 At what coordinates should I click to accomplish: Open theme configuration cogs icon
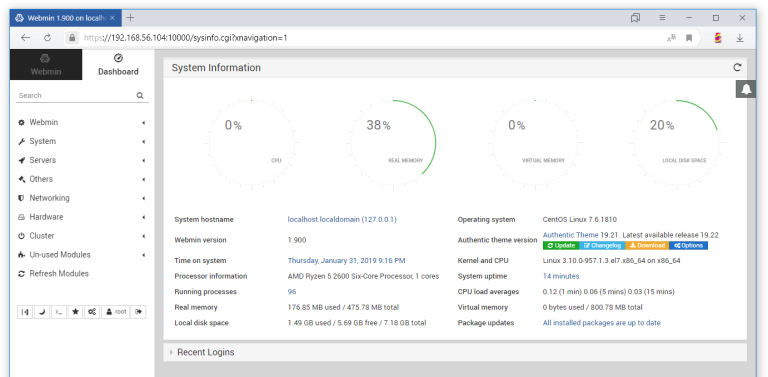click(x=92, y=312)
